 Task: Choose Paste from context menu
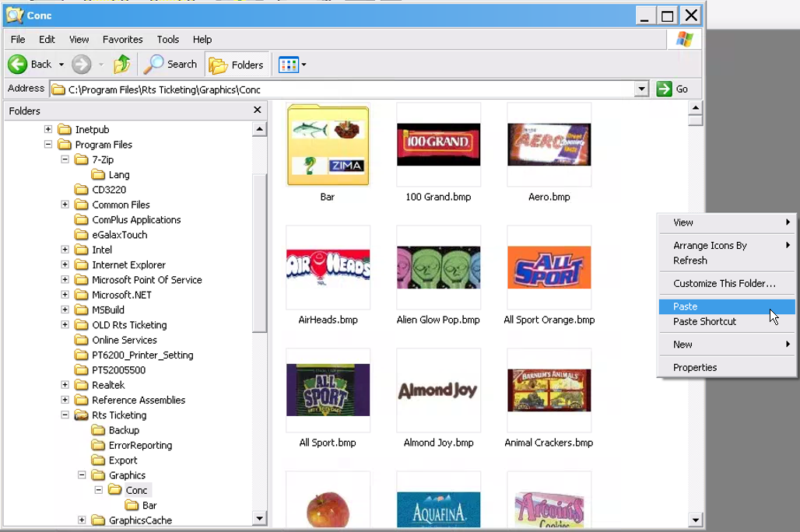click(727, 306)
